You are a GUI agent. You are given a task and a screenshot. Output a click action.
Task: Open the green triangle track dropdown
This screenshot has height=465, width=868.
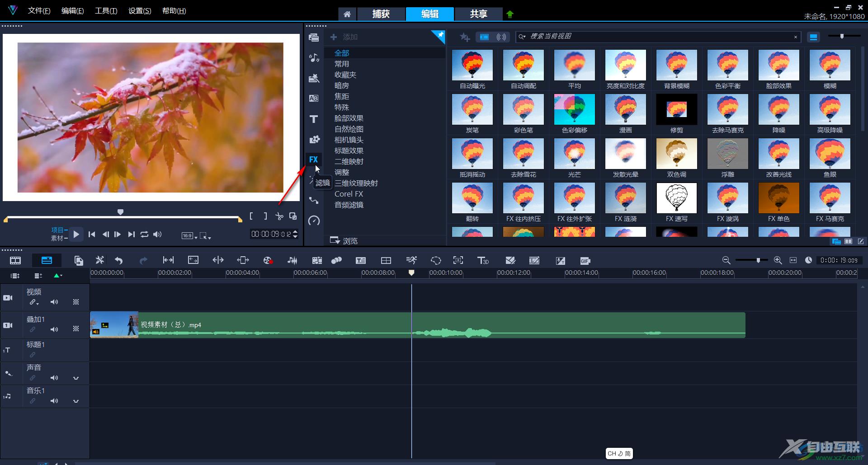click(x=58, y=275)
